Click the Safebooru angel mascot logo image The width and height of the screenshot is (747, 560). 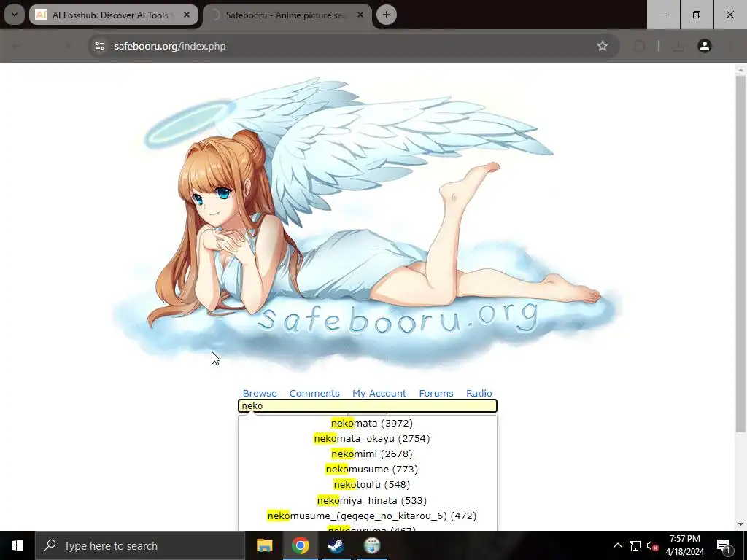(368, 224)
